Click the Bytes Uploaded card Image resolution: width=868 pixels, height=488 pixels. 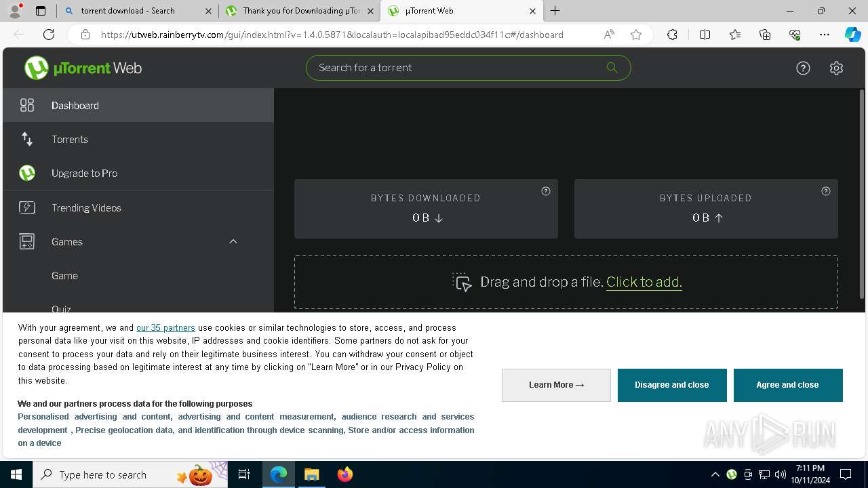pos(706,209)
